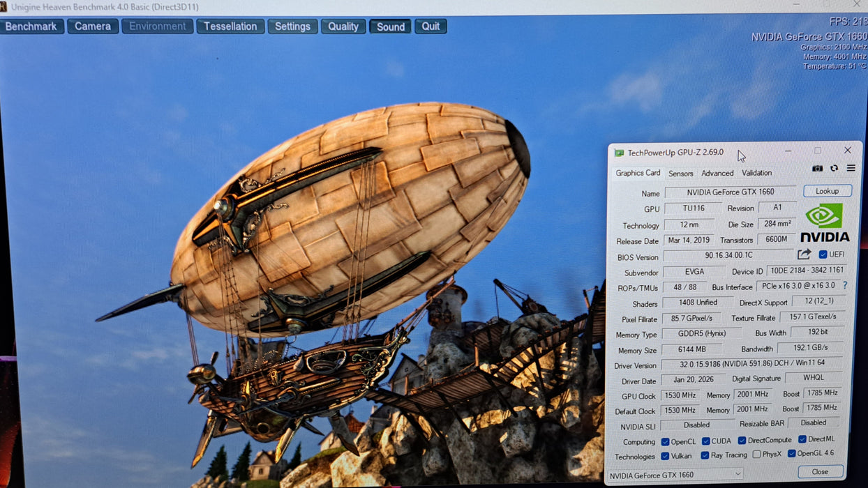This screenshot has height=488, width=868.
Task: Open the GPU-Z hamburger menu
Action: [x=851, y=168]
